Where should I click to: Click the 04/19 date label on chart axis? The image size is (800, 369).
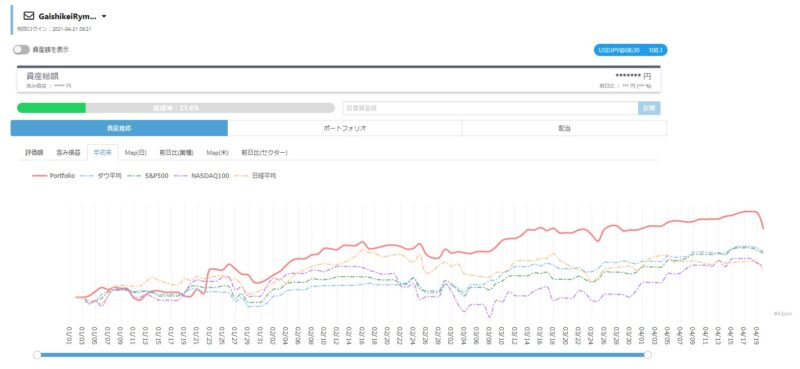click(x=756, y=336)
